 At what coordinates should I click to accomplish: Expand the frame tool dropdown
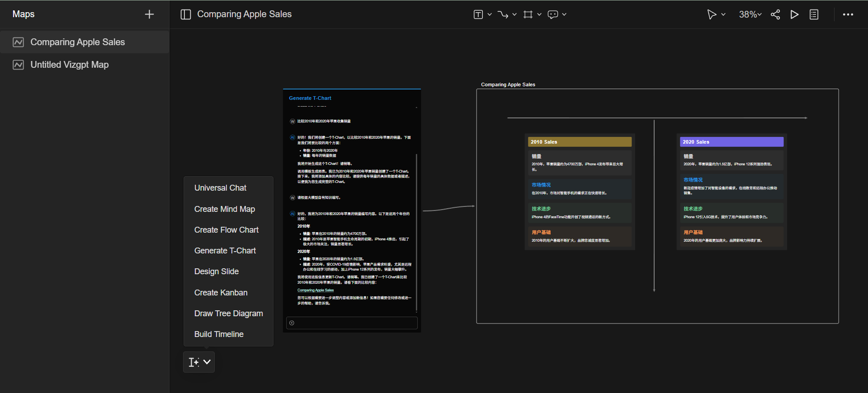tap(539, 14)
